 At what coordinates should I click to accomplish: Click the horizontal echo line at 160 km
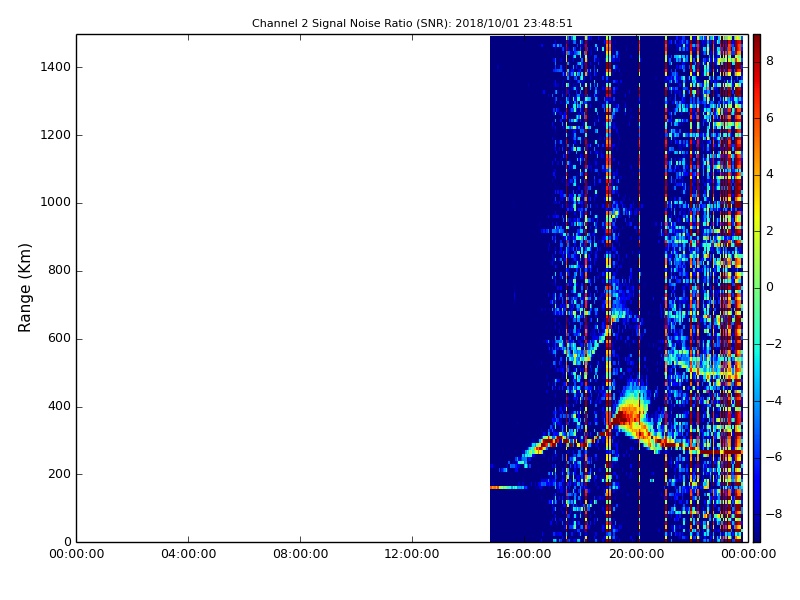[508, 488]
